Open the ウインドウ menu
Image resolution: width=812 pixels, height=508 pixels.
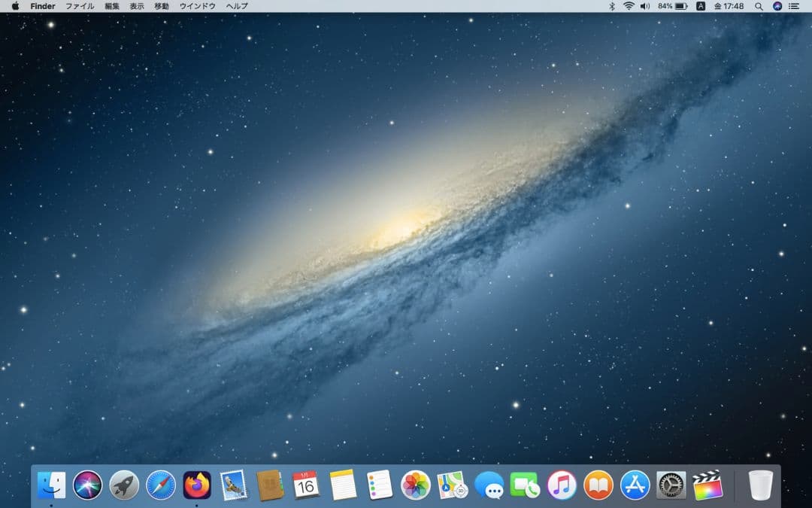pos(196,6)
